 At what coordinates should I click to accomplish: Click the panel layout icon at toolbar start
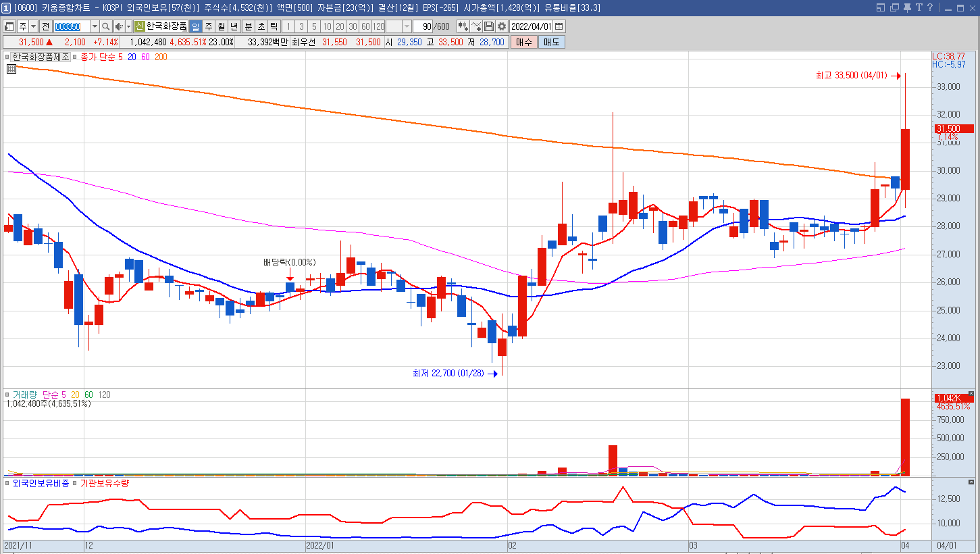[9, 26]
